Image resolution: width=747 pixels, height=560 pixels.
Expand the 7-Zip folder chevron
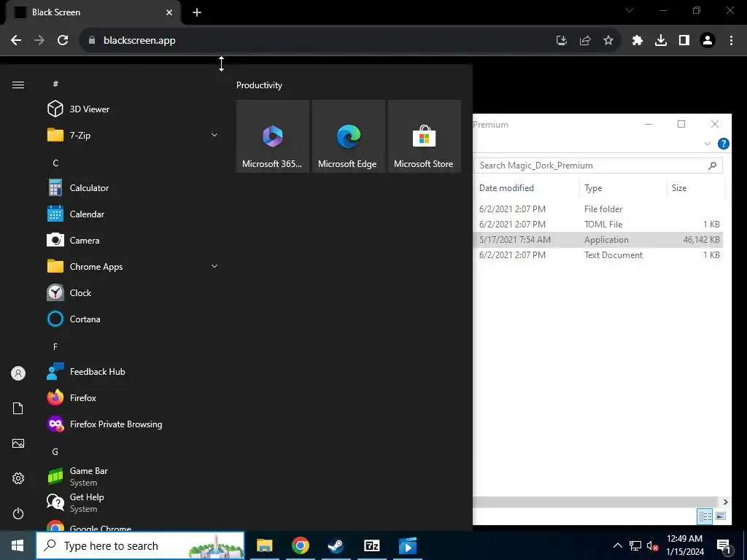coord(214,135)
